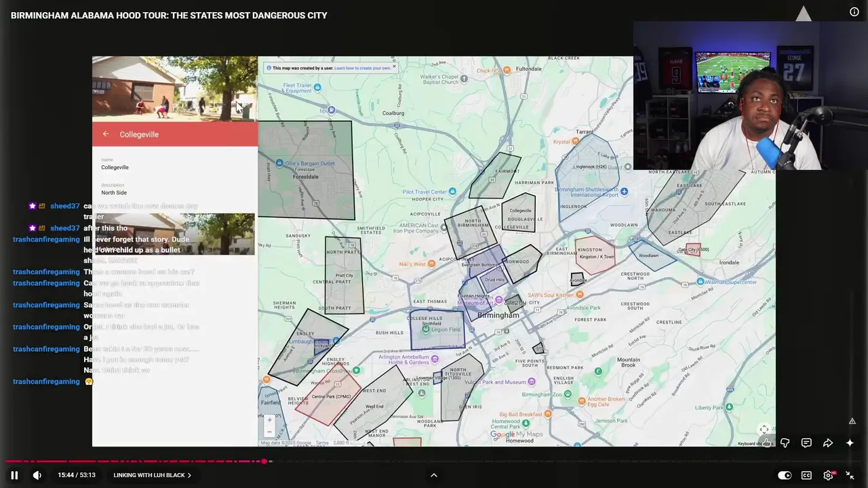
Task: Toggle the map fullscreen crosshair icon
Action: tap(764, 429)
